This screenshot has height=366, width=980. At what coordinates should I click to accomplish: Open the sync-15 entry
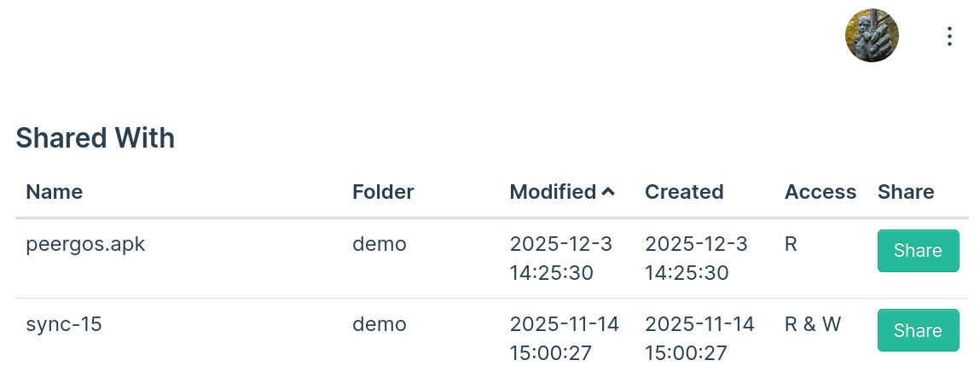pyautogui.click(x=64, y=324)
